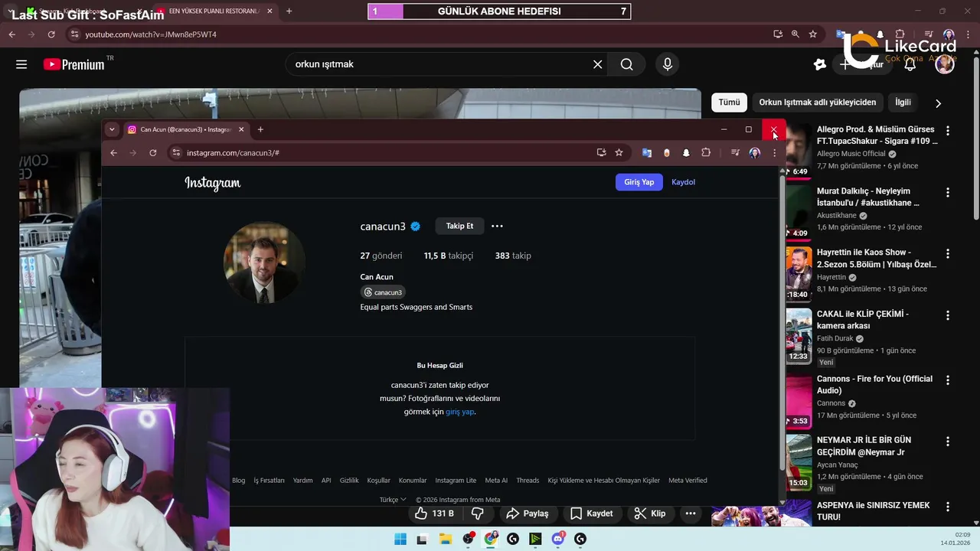Open options for Murat Dalkılıç Neyleyim video
Image resolution: width=980 pixels, height=551 pixels.
tap(948, 193)
